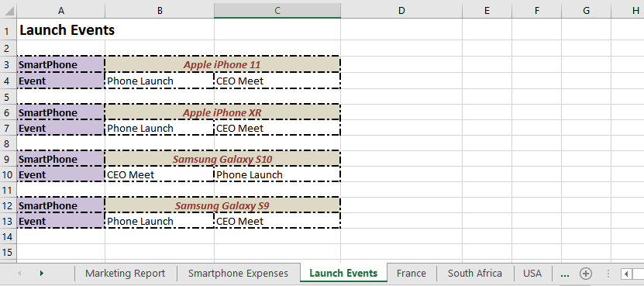Image resolution: width=644 pixels, height=286 pixels.
Task: Click Event label in row 13
Action: coord(60,221)
